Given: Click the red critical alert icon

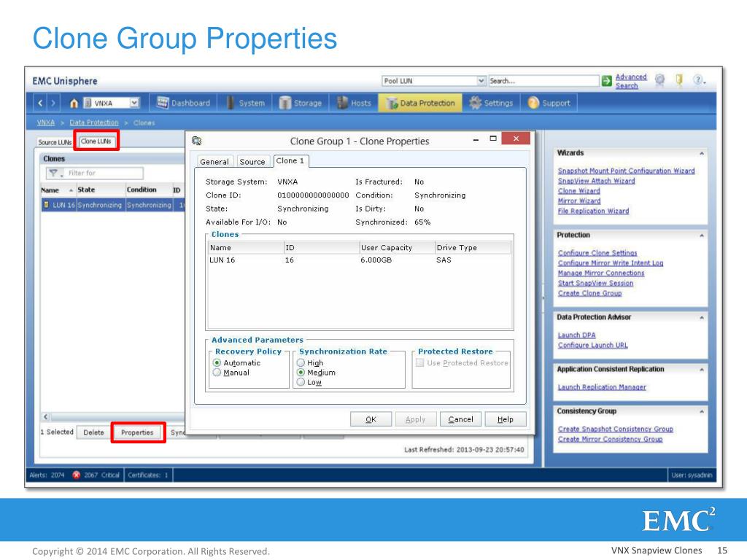Looking at the screenshot, I should 76,475.
